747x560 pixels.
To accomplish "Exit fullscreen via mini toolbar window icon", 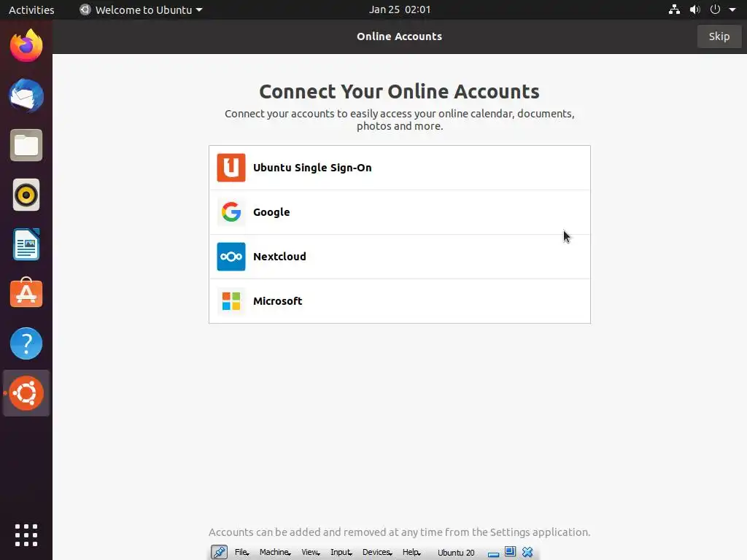I will click(510, 552).
